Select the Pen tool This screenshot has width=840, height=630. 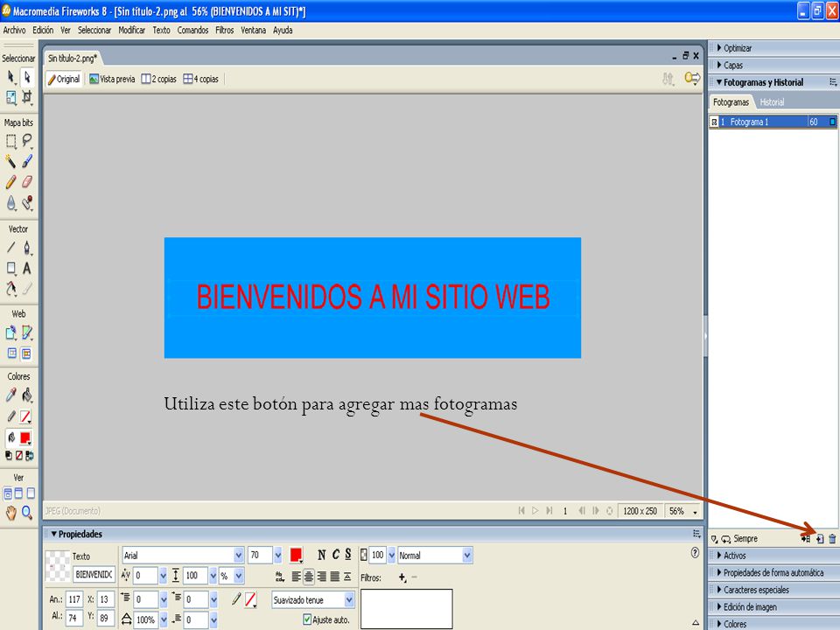[x=27, y=248]
